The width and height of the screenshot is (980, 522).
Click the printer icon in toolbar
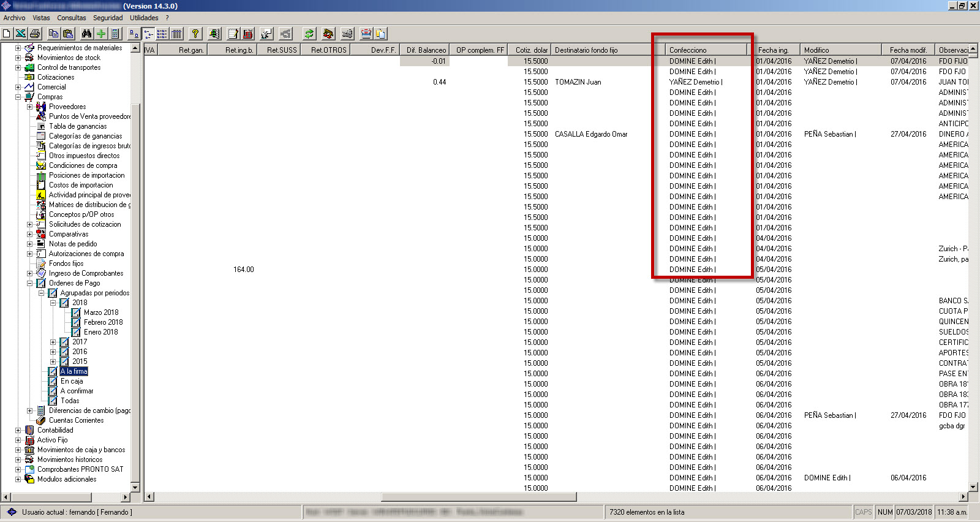tap(35, 34)
